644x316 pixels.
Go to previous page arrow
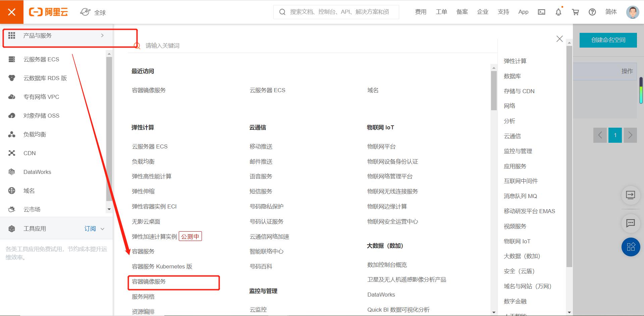click(x=600, y=135)
